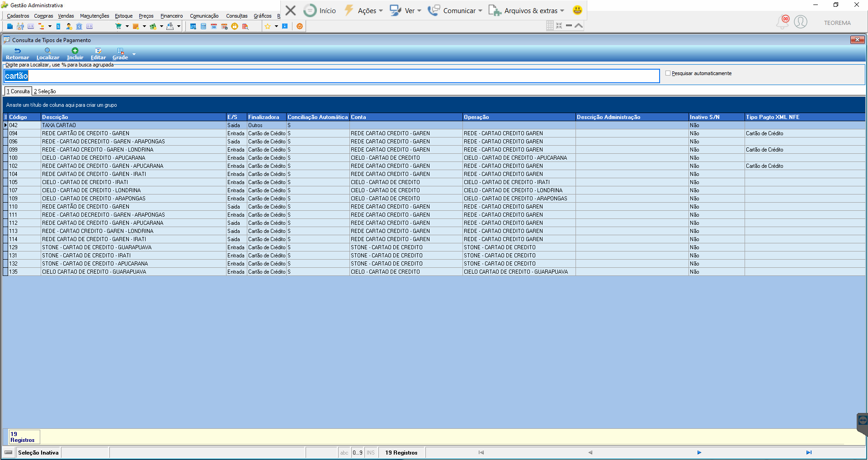Open the calculator toolbar icon
868x460 pixels.
pyautogui.click(x=203, y=26)
